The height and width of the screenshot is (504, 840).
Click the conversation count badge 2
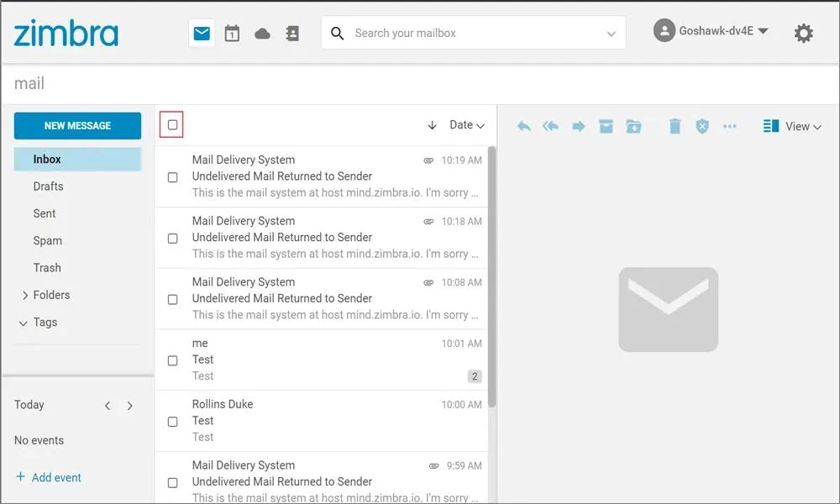474,376
